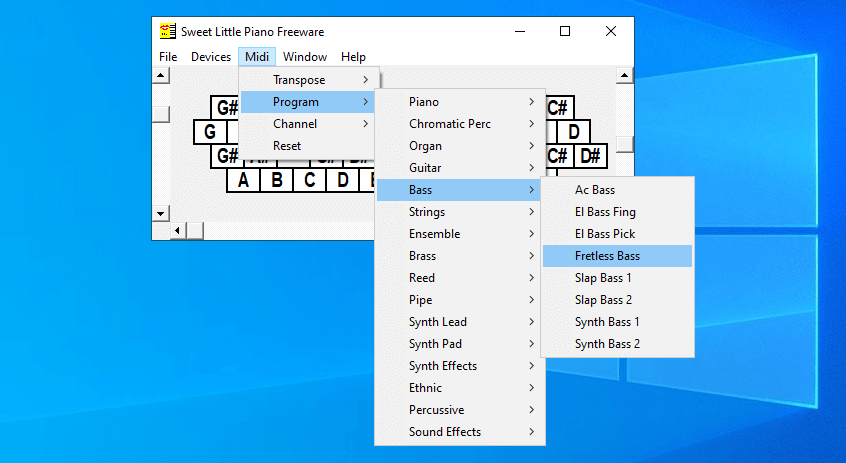Click the right scrollbar up arrow
This screenshot has width=846, height=463.
[625, 75]
